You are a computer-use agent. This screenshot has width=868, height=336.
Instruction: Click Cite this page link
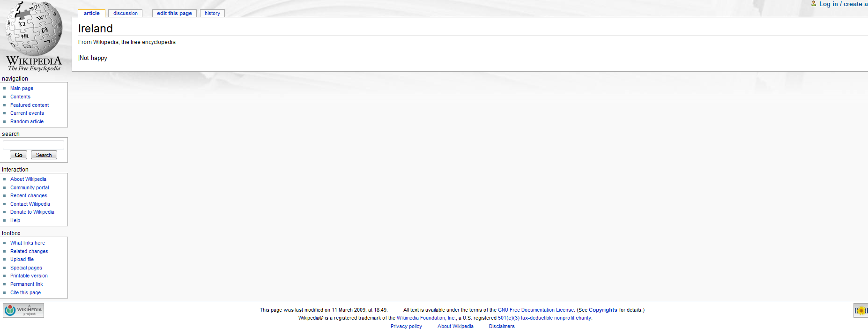(x=25, y=292)
